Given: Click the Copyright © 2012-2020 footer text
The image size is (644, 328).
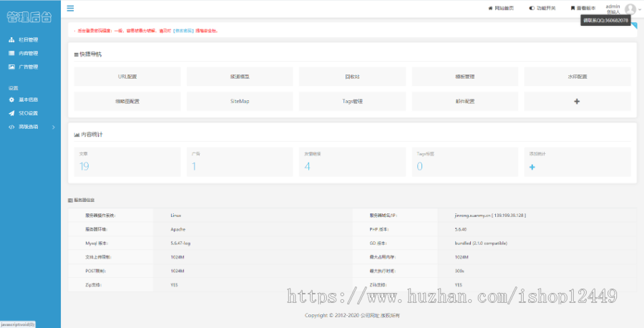Looking at the screenshot, I should click(352, 316).
